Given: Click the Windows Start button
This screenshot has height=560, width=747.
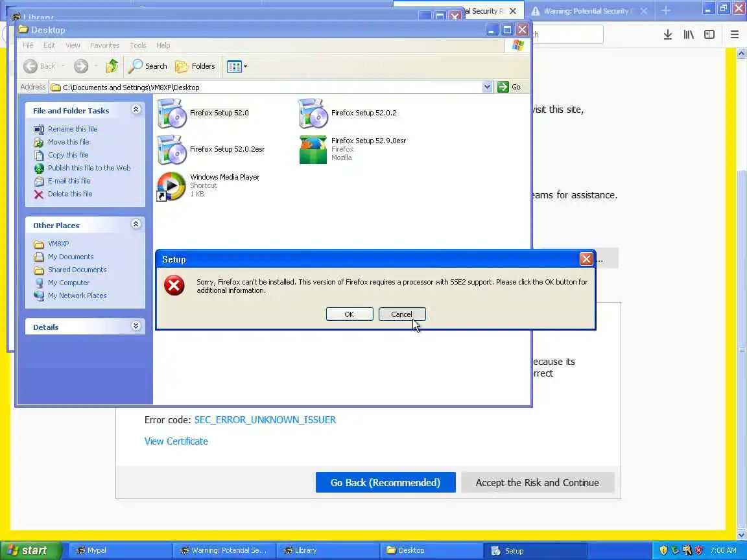Looking at the screenshot, I should coord(31,550).
